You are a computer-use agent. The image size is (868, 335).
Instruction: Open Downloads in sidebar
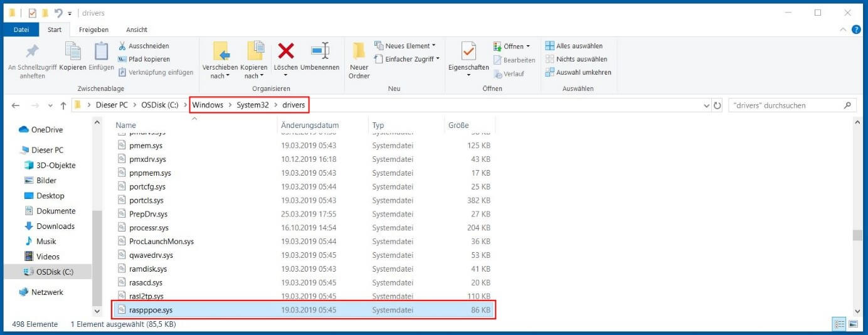[x=49, y=226]
